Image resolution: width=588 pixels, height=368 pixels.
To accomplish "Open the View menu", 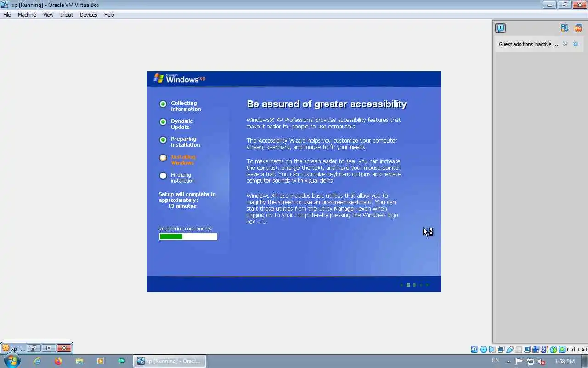I will click(48, 15).
